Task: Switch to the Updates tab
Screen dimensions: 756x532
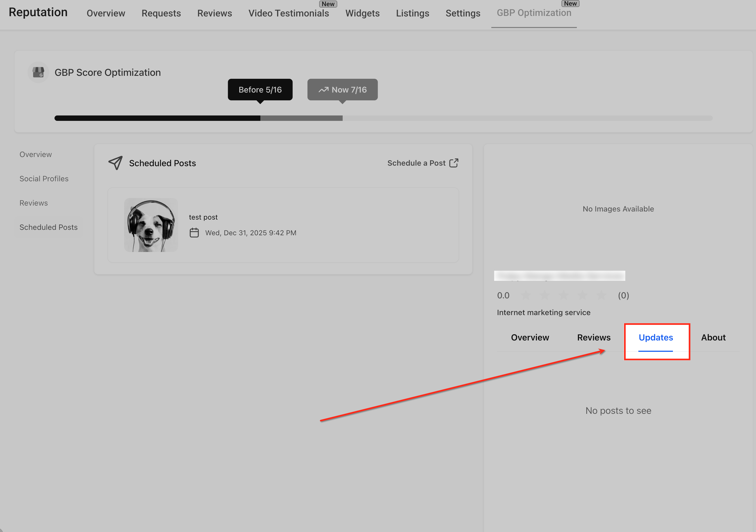Action: coord(656,337)
